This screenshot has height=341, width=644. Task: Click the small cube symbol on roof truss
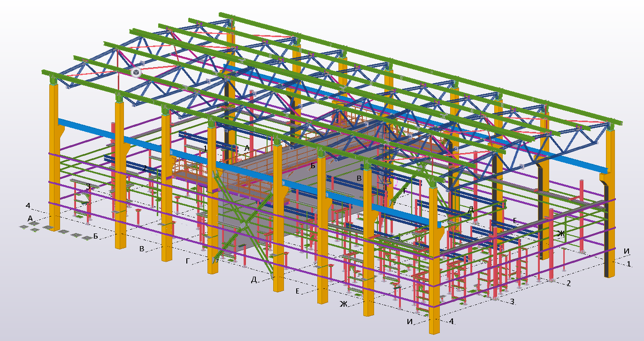pyautogui.click(x=137, y=71)
